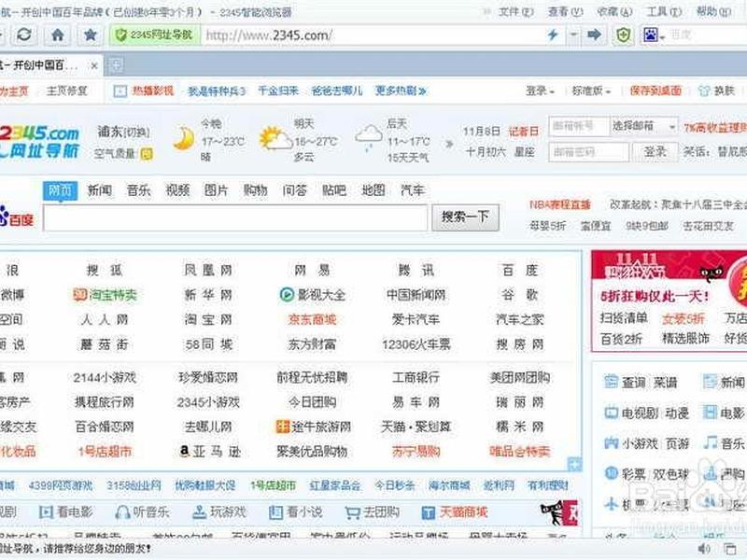Image resolution: width=747 pixels, height=560 pixels.
Task: Click the email password input field
Action: click(589, 152)
